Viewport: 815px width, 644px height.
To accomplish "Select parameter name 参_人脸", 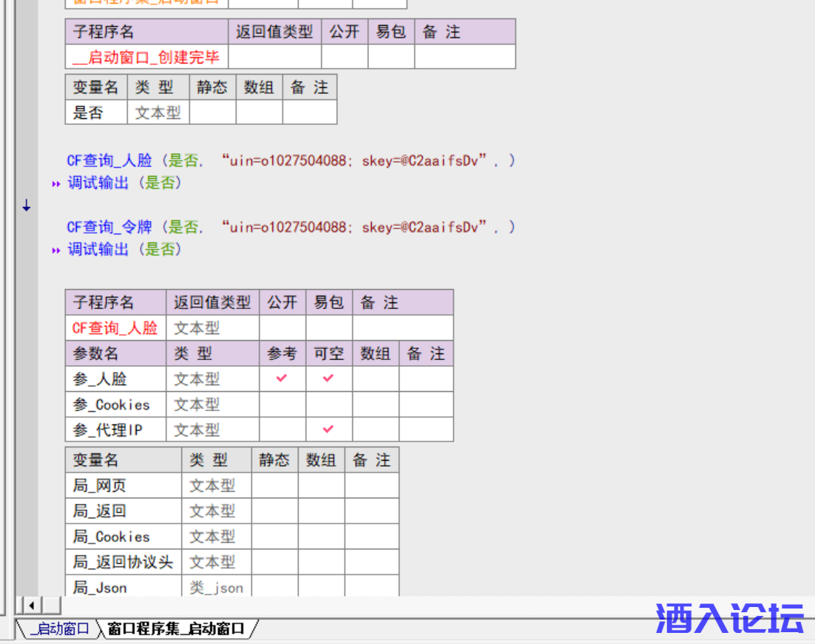I will (x=100, y=379).
